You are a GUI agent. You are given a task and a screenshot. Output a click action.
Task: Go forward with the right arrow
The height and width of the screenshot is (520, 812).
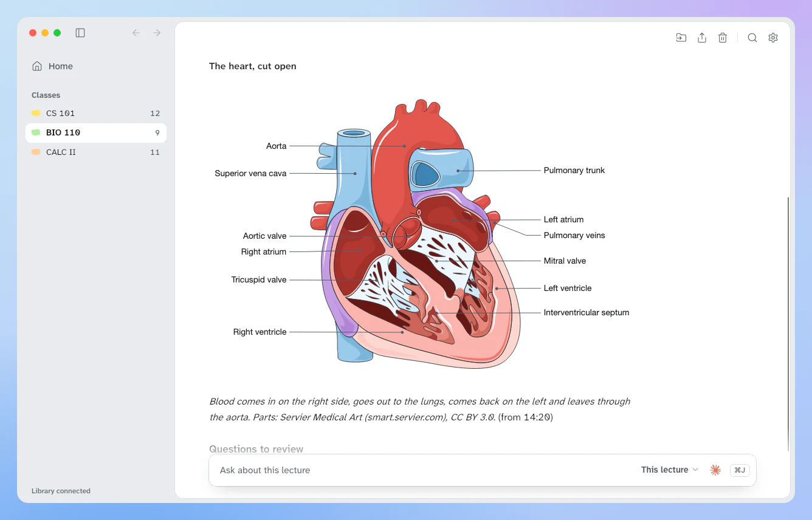[x=157, y=33]
